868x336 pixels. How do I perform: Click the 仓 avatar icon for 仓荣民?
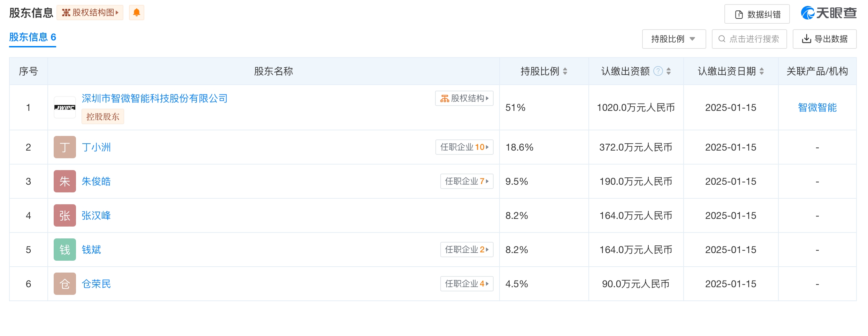click(x=65, y=284)
